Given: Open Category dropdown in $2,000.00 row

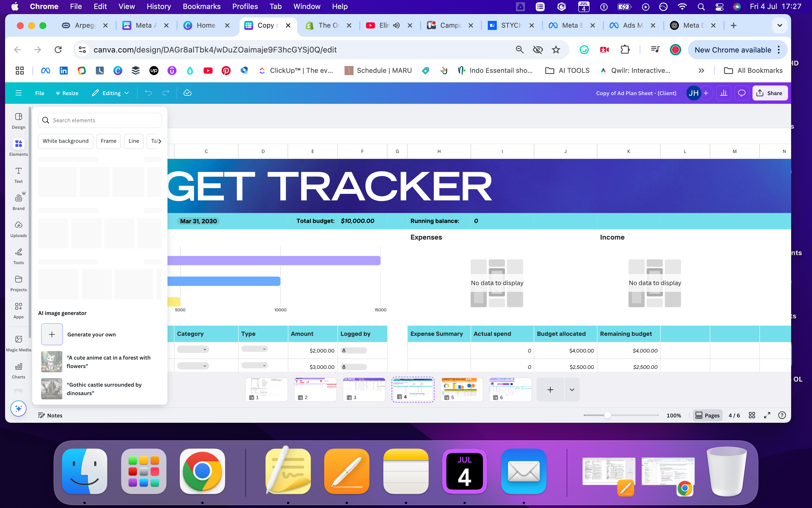Looking at the screenshot, I should pos(193,349).
